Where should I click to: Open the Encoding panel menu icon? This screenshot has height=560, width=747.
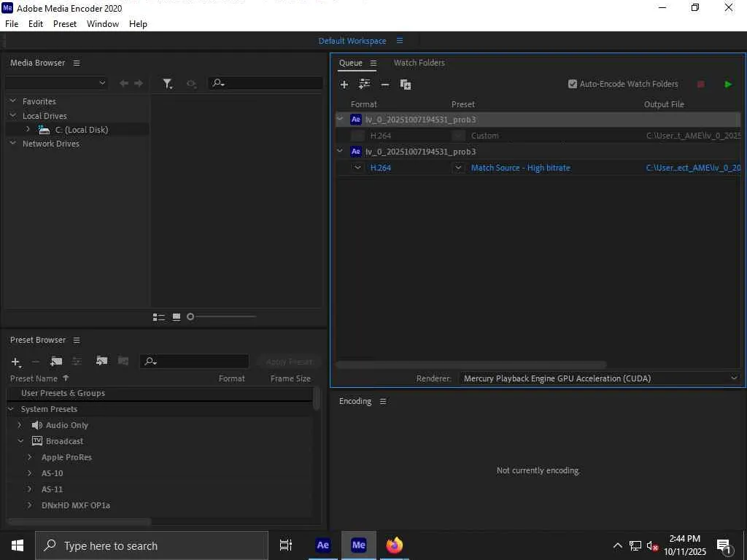[383, 402]
